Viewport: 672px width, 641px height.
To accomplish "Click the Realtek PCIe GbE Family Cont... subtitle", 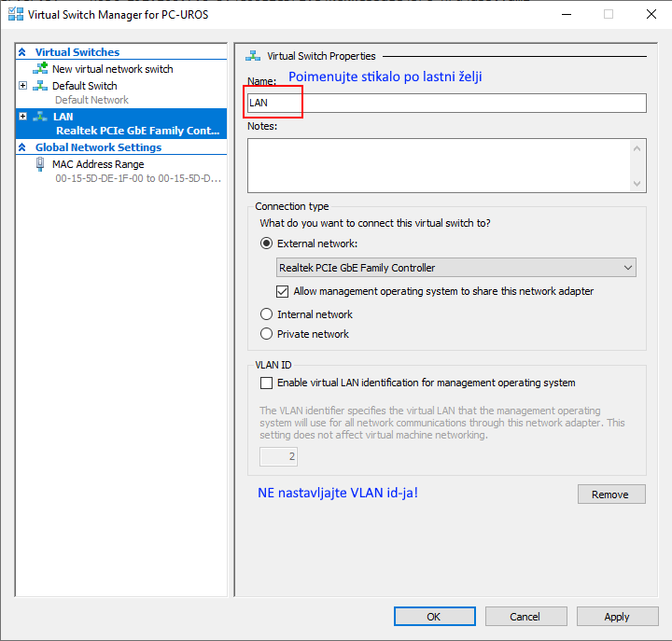I will tap(138, 131).
